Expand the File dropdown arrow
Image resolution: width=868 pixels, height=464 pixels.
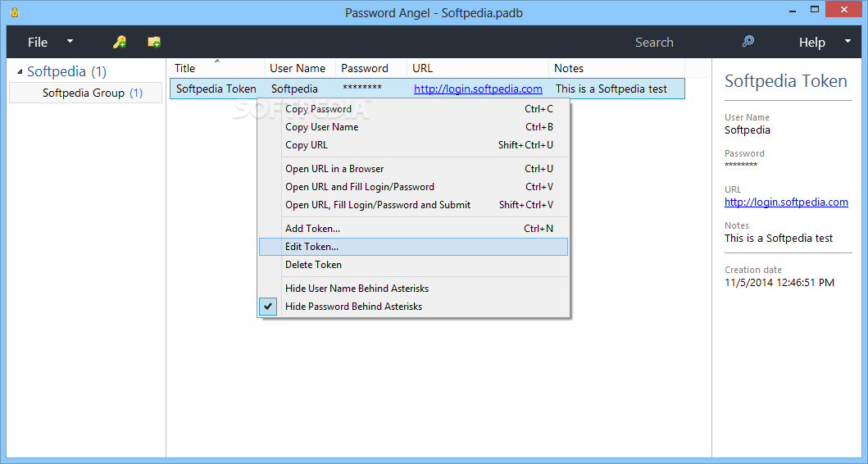tap(70, 41)
